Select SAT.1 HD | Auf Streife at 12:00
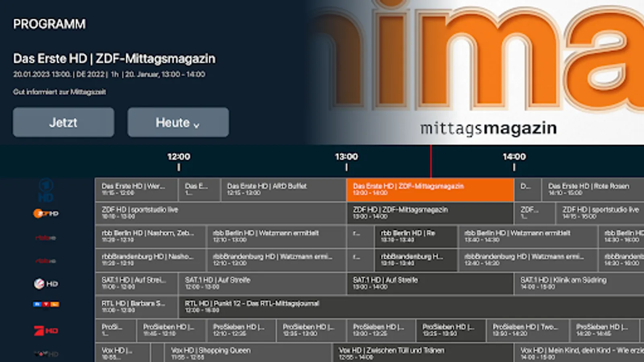Image resolution: width=644 pixels, height=362 pixels. [262, 284]
